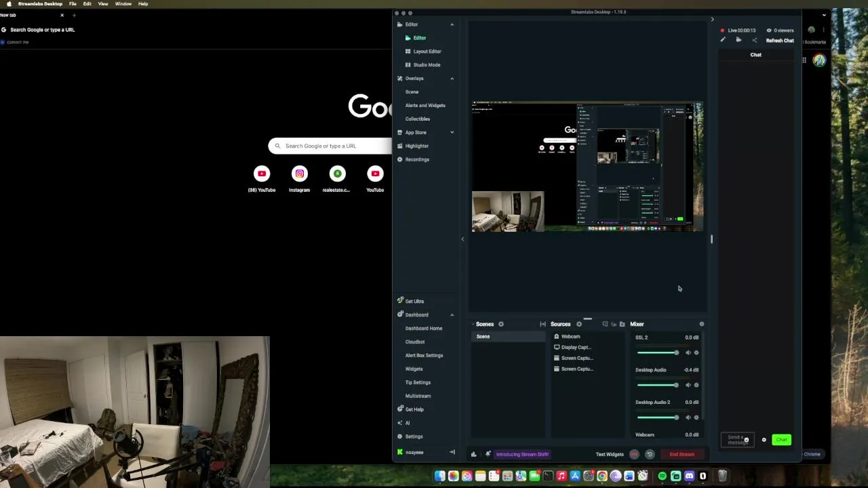Collapse the Editor sidebar group

pyautogui.click(x=452, y=24)
